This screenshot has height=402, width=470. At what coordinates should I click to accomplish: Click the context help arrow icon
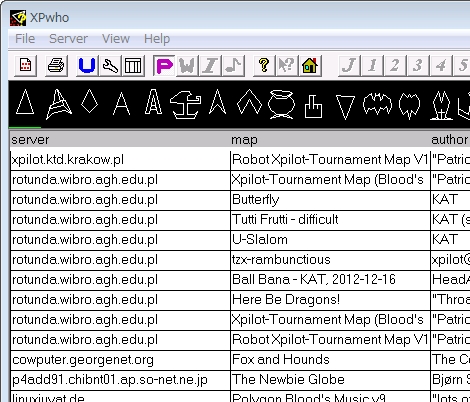pyautogui.click(x=287, y=65)
